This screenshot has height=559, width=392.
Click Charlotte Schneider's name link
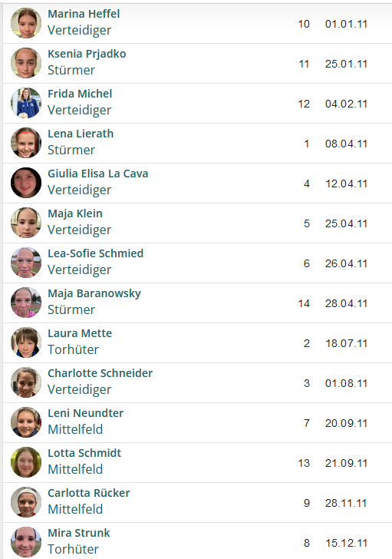[100, 373]
